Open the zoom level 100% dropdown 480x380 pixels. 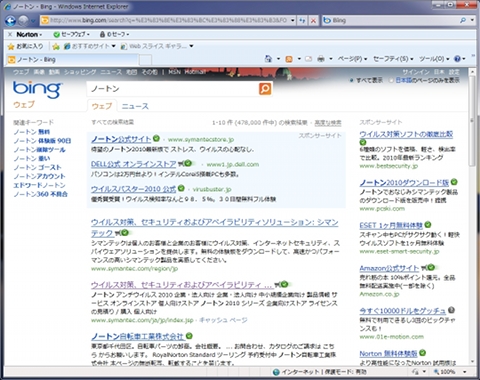click(x=465, y=372)
